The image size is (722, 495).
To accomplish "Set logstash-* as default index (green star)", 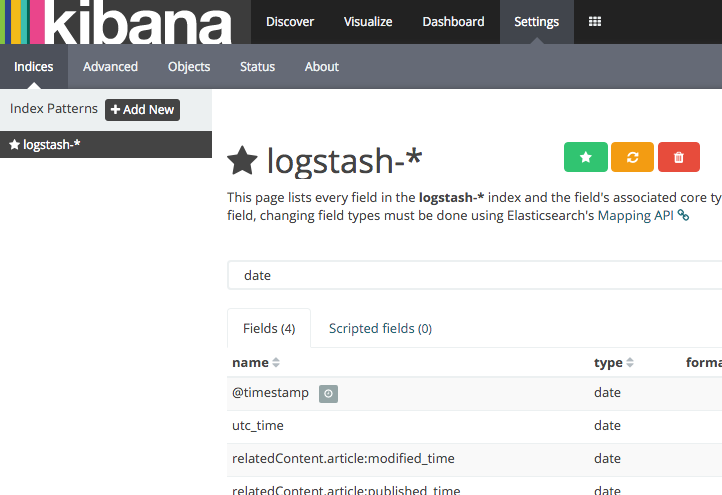I will pos(586,157).
